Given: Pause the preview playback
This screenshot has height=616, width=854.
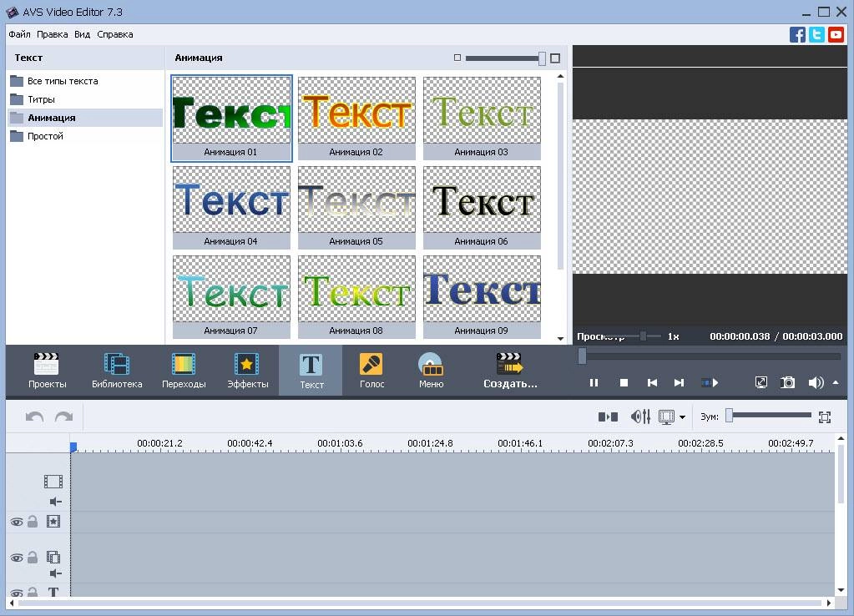Looking at the screenshot, I should pos(594,383).
